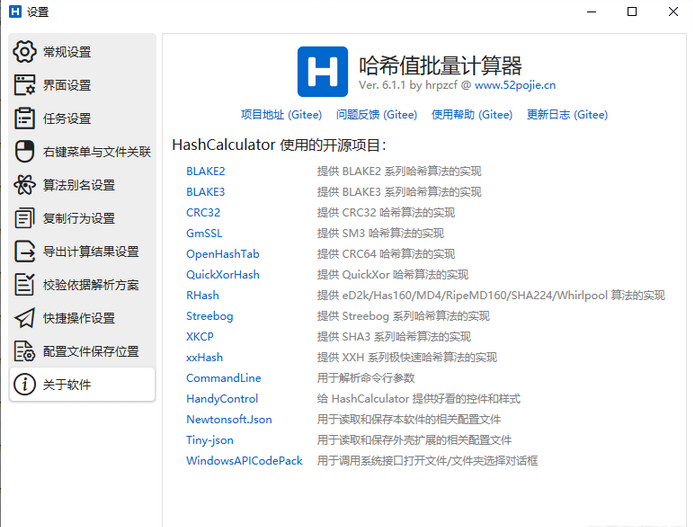Click the BLAKE2 project link
This screenshot has width=693, height=527.
[206, 171]
